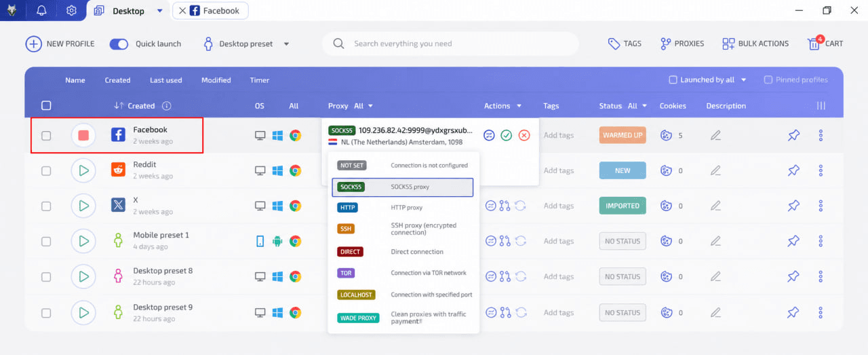Open cookies icon for Facebook row

click(x=667, y=135)
